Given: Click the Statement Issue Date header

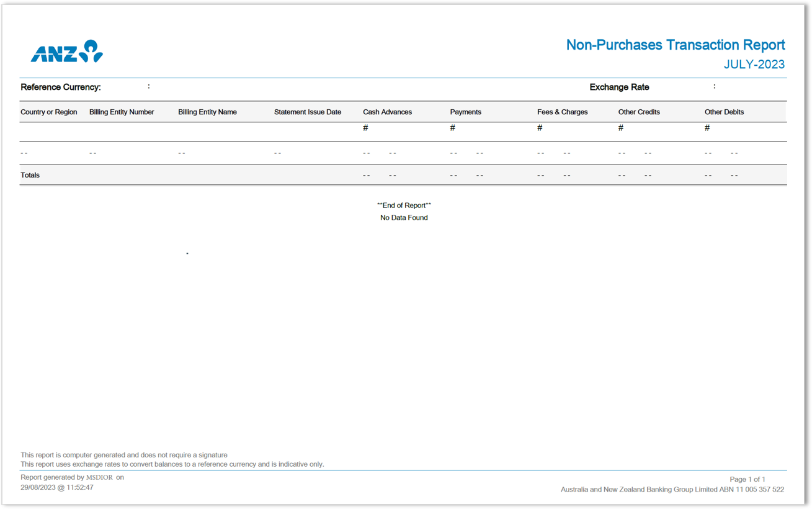Looking at the screenshot, I should tap(308, 112).
